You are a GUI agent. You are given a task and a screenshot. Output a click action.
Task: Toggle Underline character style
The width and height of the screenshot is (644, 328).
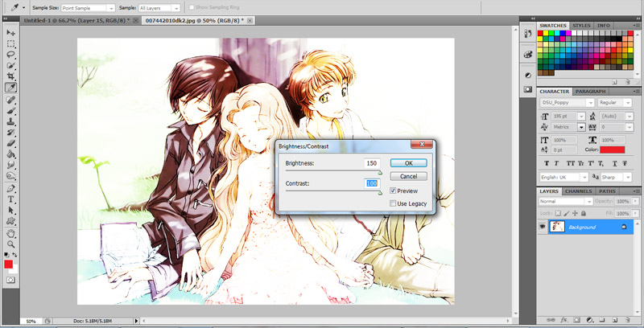click(x=614, y=163)
